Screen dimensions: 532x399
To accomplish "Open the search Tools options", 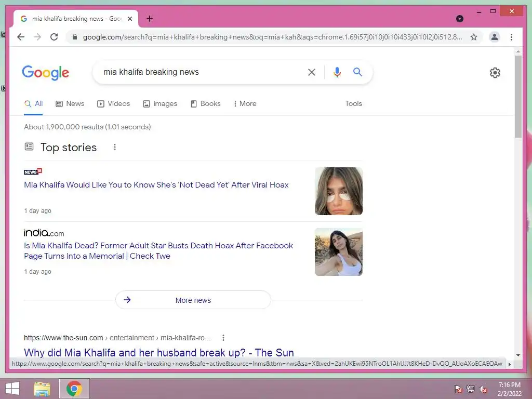I will pos(353,103).
